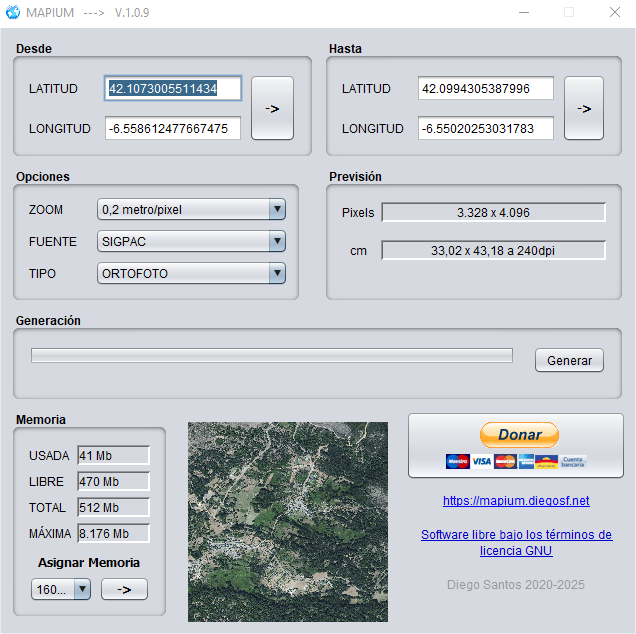Minimize the MAPIUM window
This screenshot has height=634, width=636.
[x=522, y=12]
